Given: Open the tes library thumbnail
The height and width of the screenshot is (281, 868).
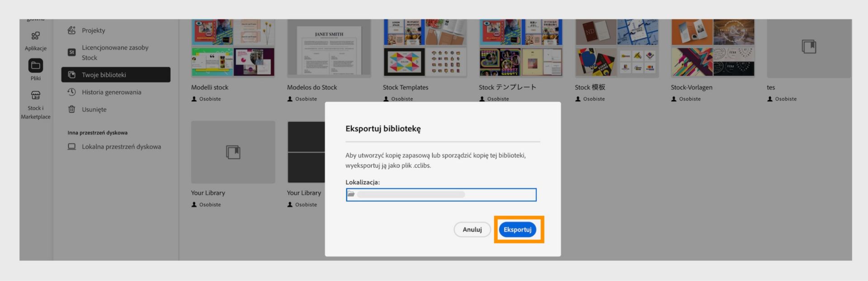Looking at the screenshot, I should pos(809,48).
